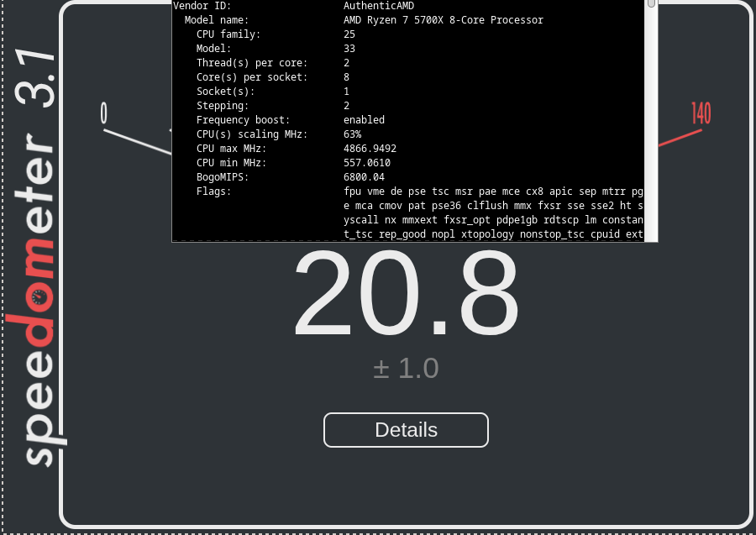This screenshot has height=535, width=756.
Task: Click the 'Socket(s):' label
Action: [225, 92]
